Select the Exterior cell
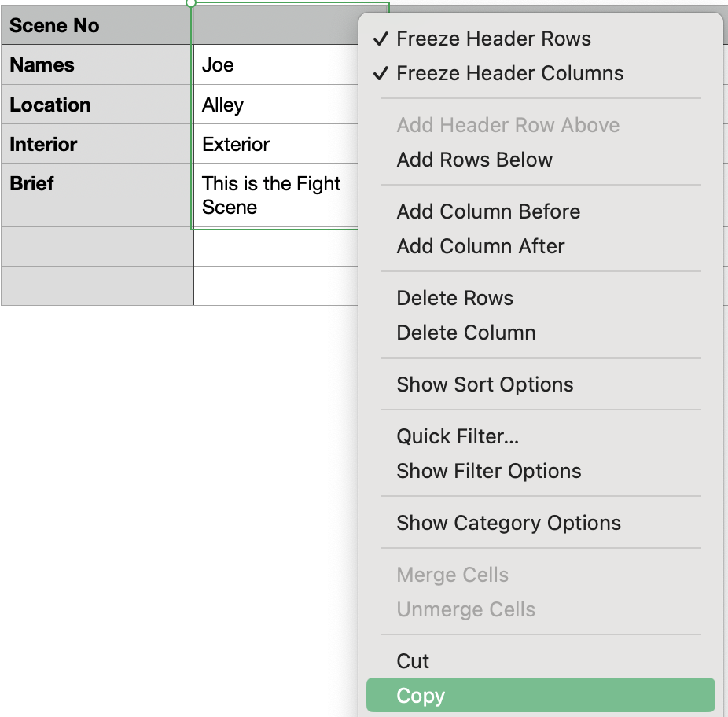 click(x=276, y=144)
